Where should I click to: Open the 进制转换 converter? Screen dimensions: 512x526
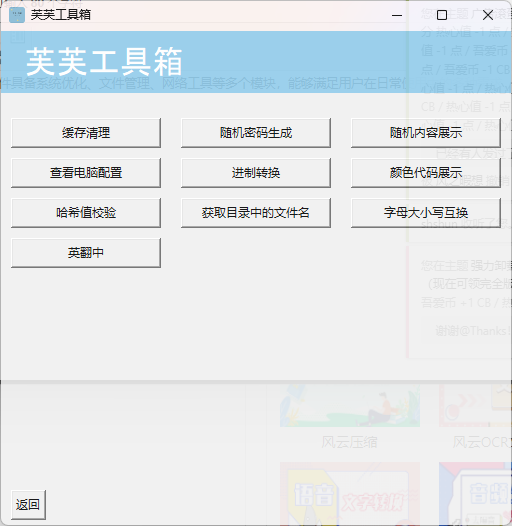tap(256, 173)
